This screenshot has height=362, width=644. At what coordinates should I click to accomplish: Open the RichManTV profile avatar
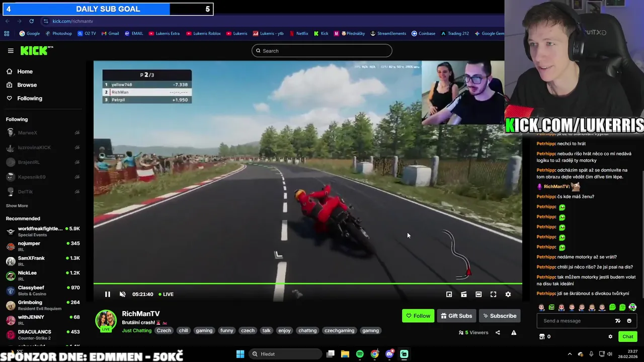[x=106, y=321]
